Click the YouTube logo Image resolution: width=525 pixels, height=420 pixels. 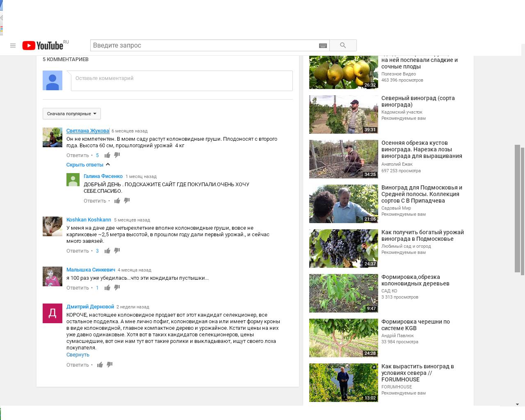pos(43,46)
